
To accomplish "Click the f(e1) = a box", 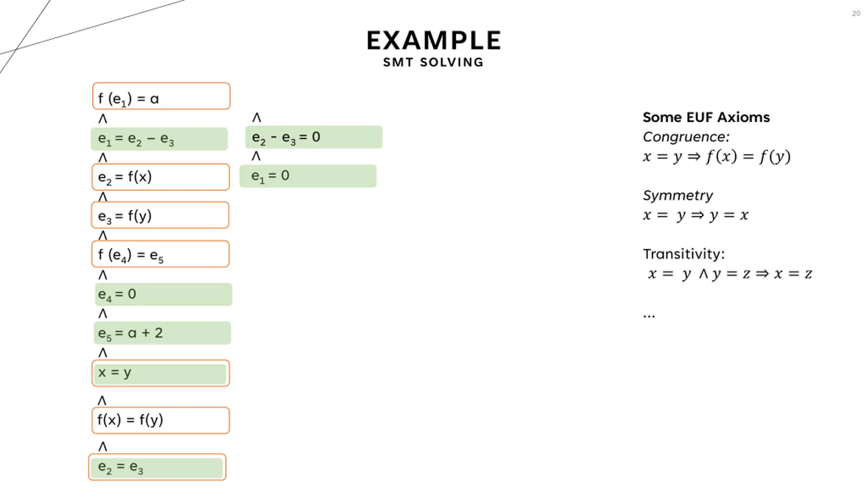I will pos(161,96).
